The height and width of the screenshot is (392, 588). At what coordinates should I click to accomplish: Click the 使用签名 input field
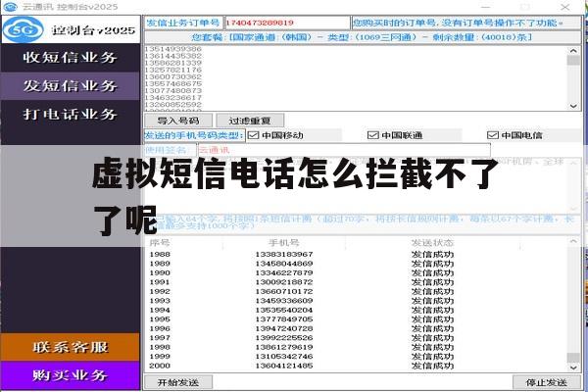(x=344, y=150)
